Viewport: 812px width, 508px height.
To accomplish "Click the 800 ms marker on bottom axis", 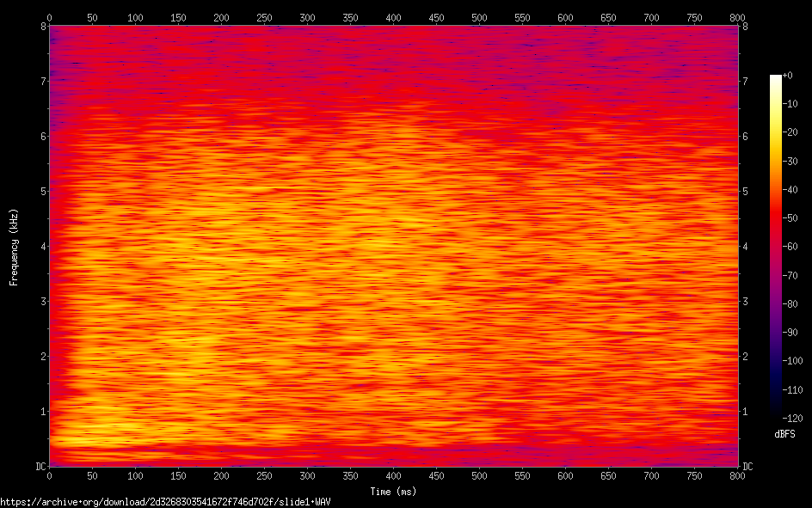I will [737, 475].
